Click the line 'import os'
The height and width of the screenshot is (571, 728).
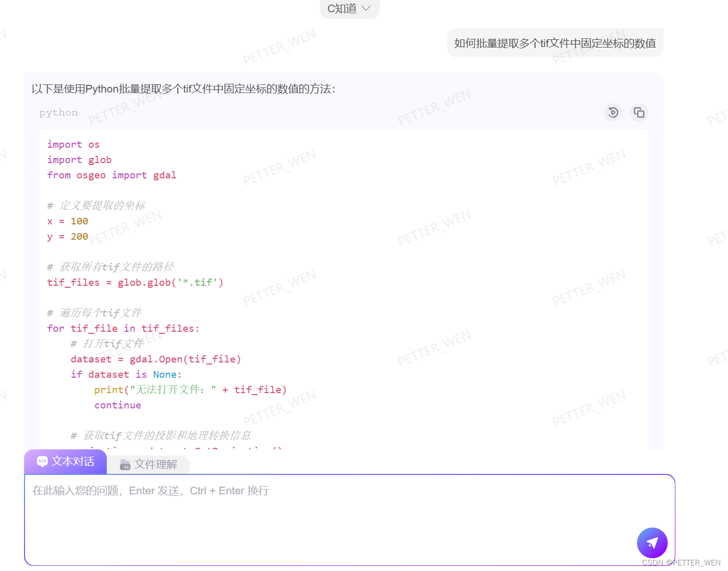pos(73,145)
